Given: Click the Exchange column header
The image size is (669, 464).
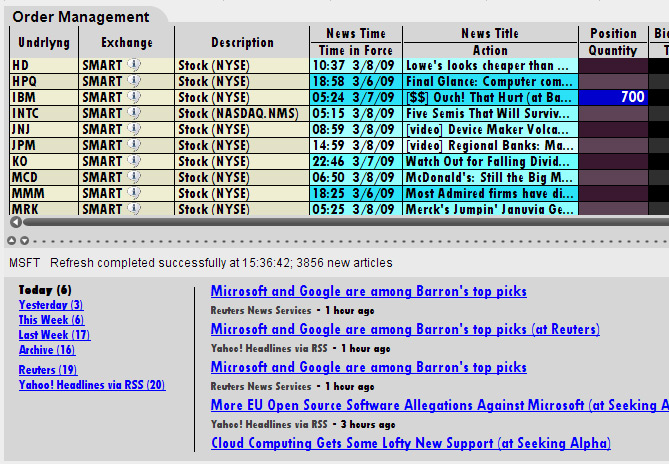Looking at the screenshot, I should pos(127,42).
